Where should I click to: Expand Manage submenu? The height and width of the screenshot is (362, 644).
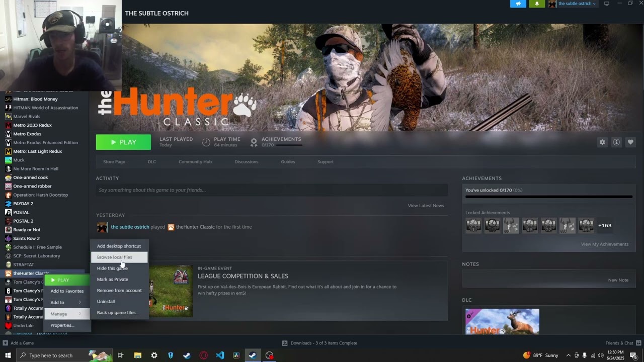pos(67,314)
